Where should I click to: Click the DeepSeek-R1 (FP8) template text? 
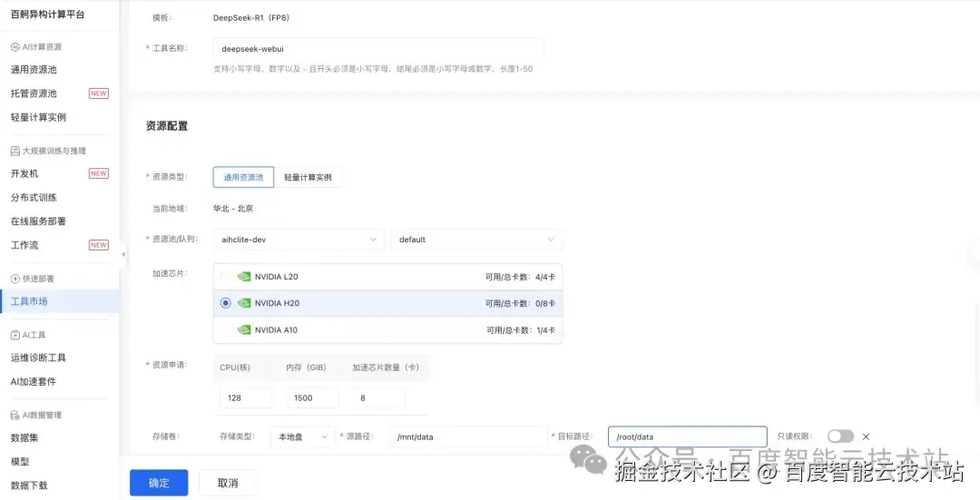(x=251, y=17)
